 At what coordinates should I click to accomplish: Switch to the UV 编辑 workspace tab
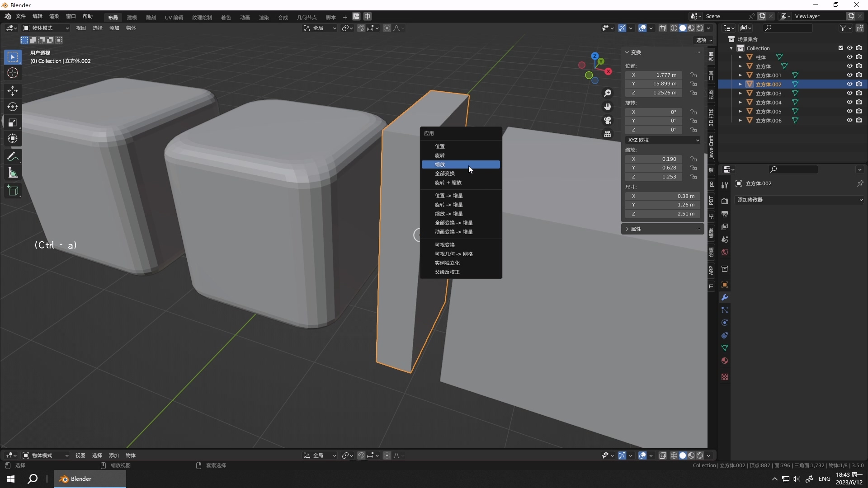point(174,17)
